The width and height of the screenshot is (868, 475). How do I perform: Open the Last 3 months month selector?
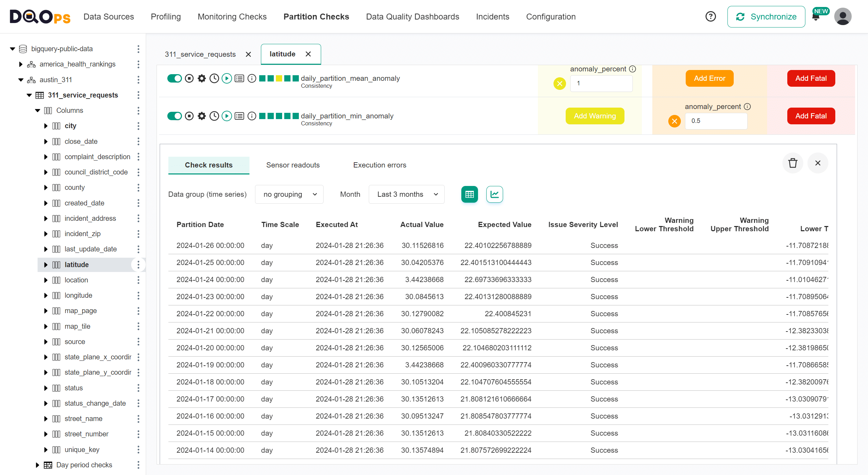(x=406, y=194)
